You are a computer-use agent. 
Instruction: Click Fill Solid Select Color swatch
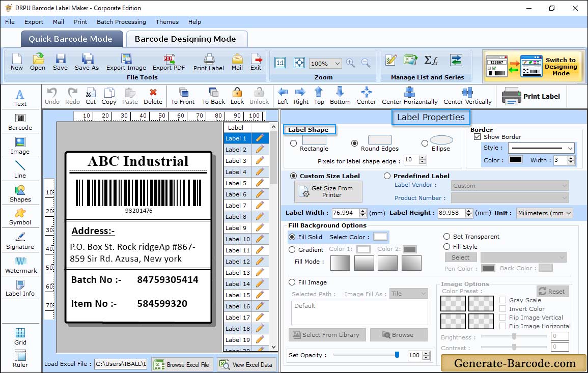[x=380, y=237]
